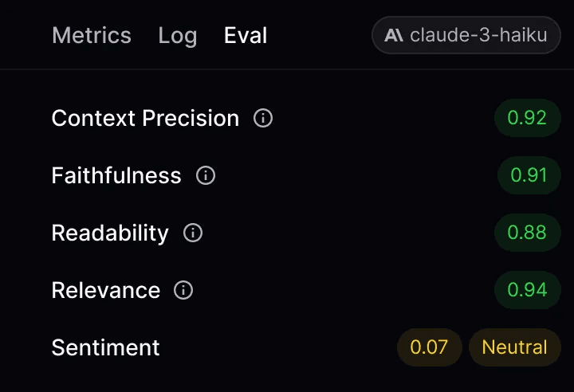Click the Anthropic logo in model badge
The width and height of the screenshot is (574, 392).
(394, 35)
